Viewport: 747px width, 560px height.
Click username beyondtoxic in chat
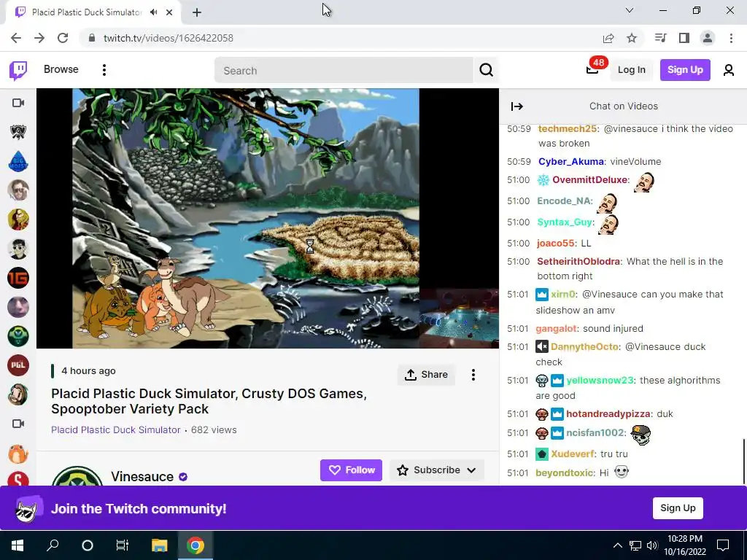pos(565,472)
